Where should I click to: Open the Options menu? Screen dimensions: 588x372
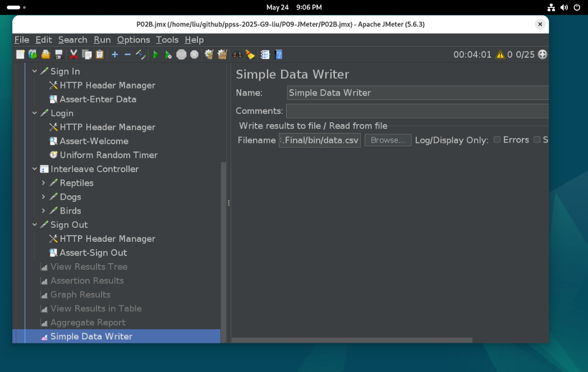click(133, 40)
